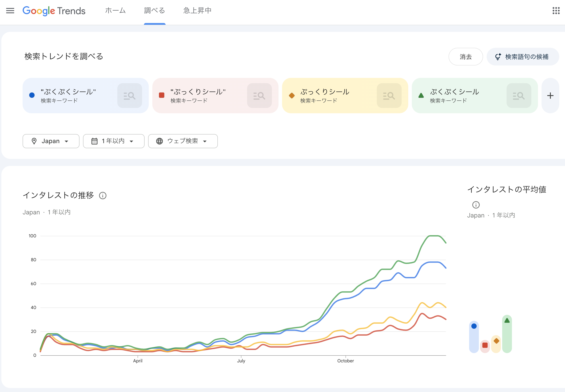Switch to the 急上昇中 tab
The image size is (565, 392).
pyautogui.click(x=197, y=11)
